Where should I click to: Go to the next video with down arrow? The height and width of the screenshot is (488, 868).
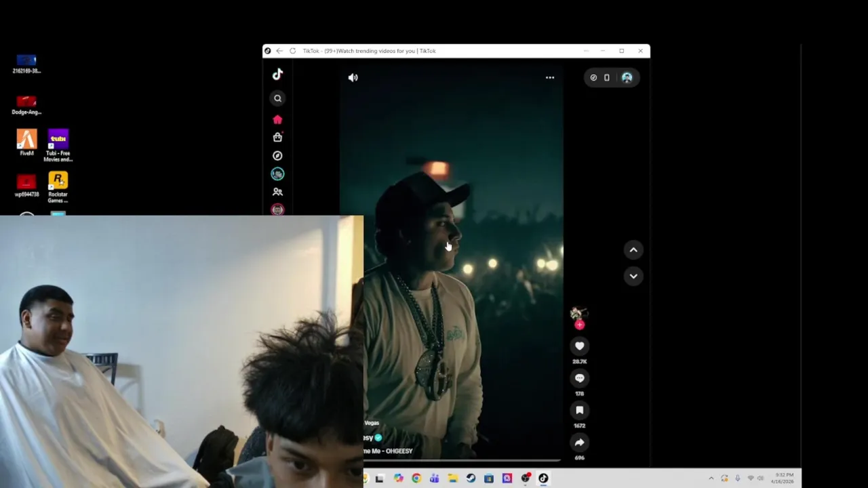pyautogui.click(x=633, y=276)
